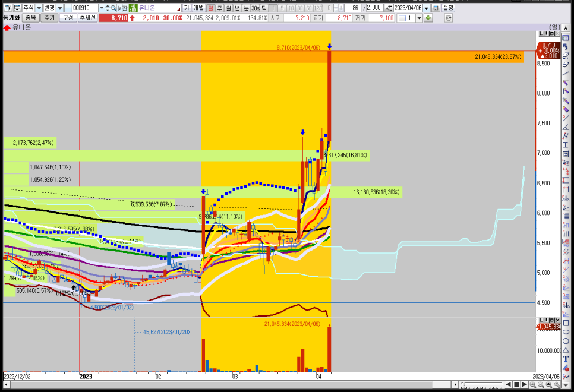Select tick 틱 period
The width and height of the screenshot is (574, 392).
click(x=264, y=8)
